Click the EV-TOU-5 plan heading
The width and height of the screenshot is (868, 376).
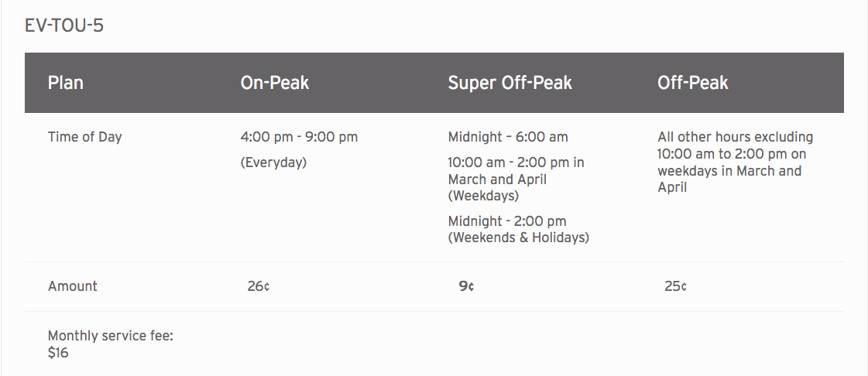point(64,26)
